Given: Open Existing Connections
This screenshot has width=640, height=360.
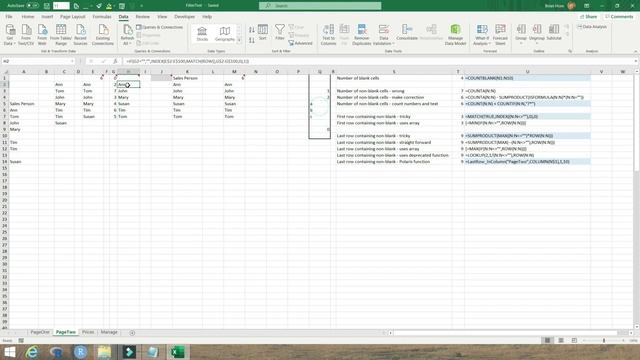Looking at the screenshot, I should [103, 34].
